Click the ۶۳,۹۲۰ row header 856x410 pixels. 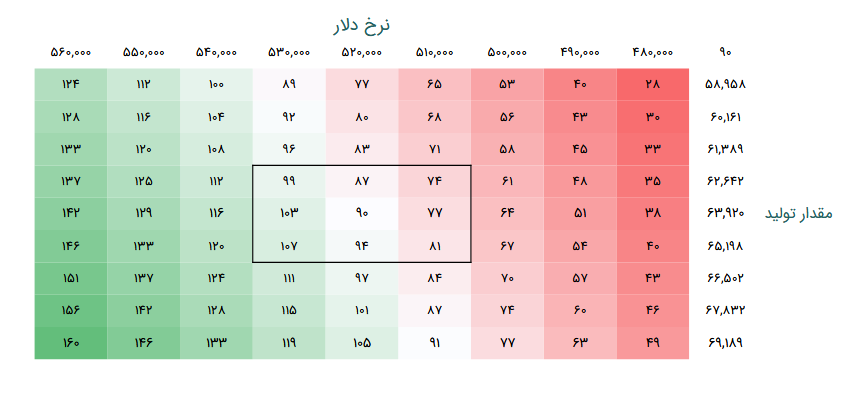pyautogui.click(x=727, y=213)
